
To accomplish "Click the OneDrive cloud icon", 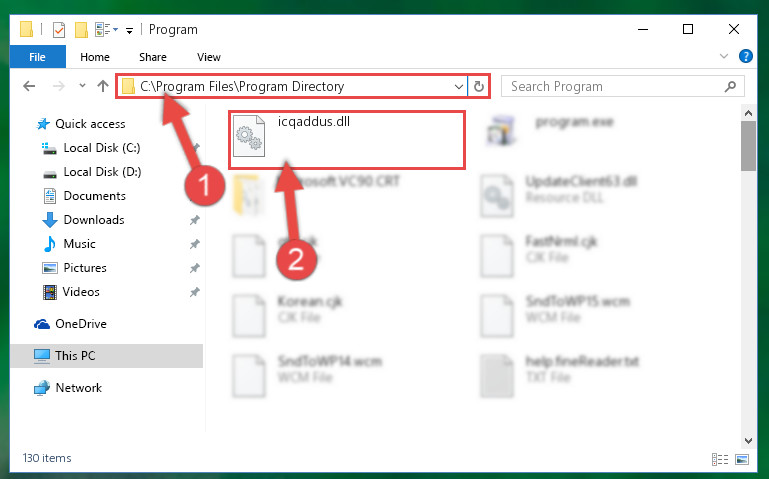I will pos(42,324).
